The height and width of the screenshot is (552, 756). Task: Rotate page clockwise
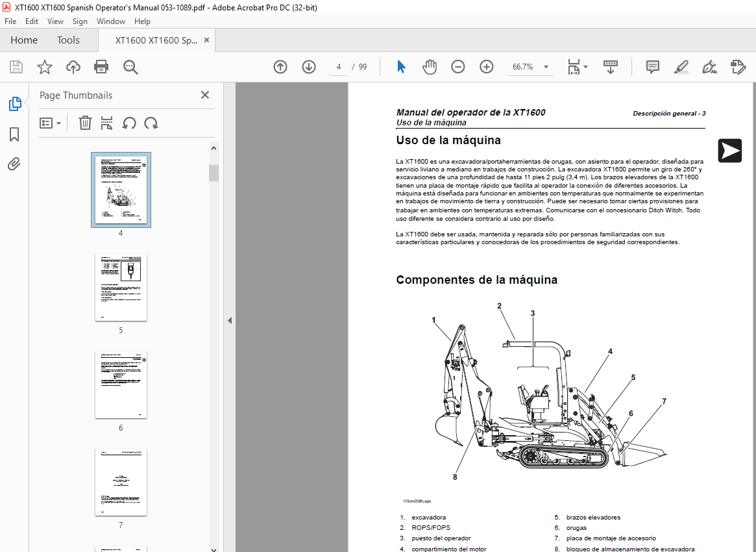pos(151,123)
